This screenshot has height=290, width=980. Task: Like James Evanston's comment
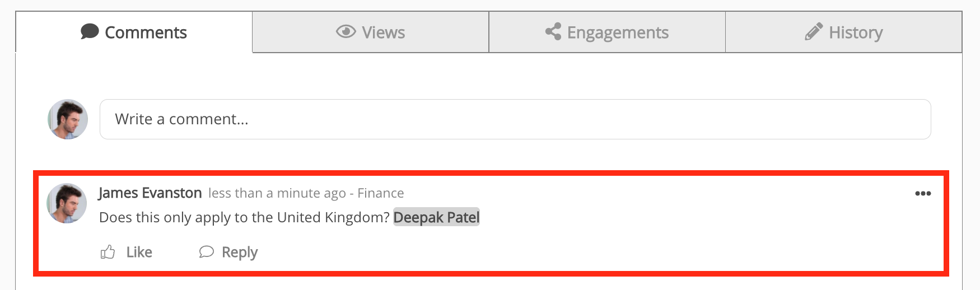(x=139, y=252)
